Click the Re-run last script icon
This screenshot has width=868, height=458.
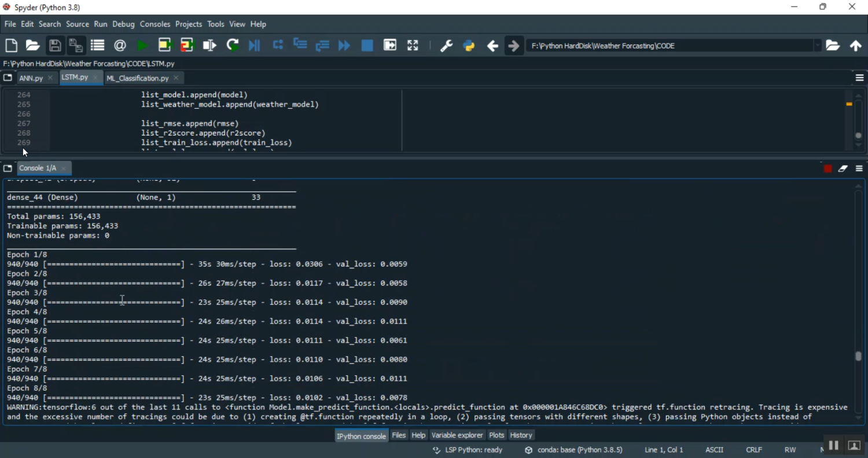pos(233,46)
